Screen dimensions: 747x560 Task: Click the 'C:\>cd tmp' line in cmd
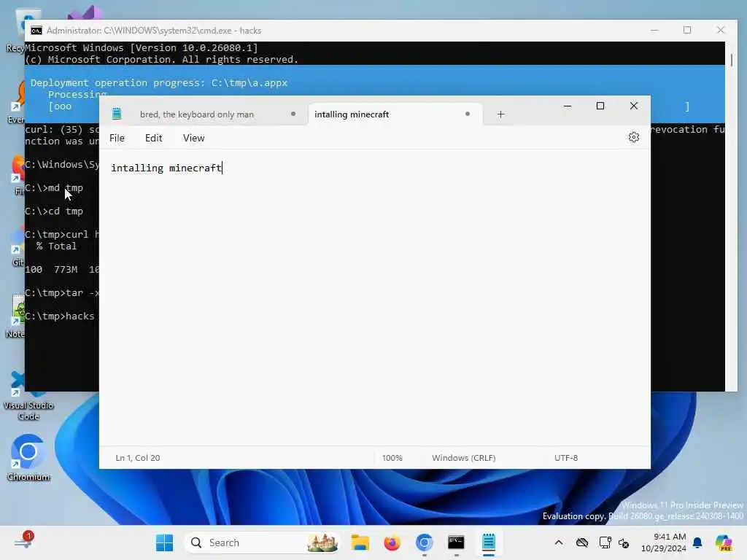[x=54, y=211]
